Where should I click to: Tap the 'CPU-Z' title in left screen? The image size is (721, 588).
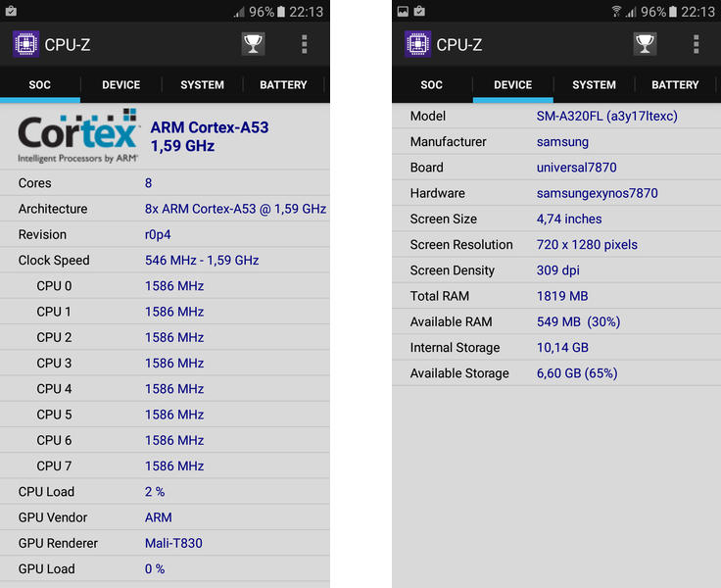tap(68, 45)
